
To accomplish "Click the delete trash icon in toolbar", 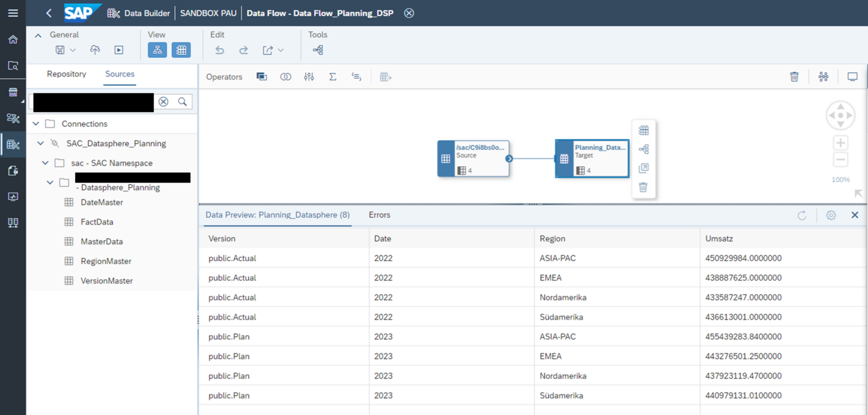I will point(794,77).
